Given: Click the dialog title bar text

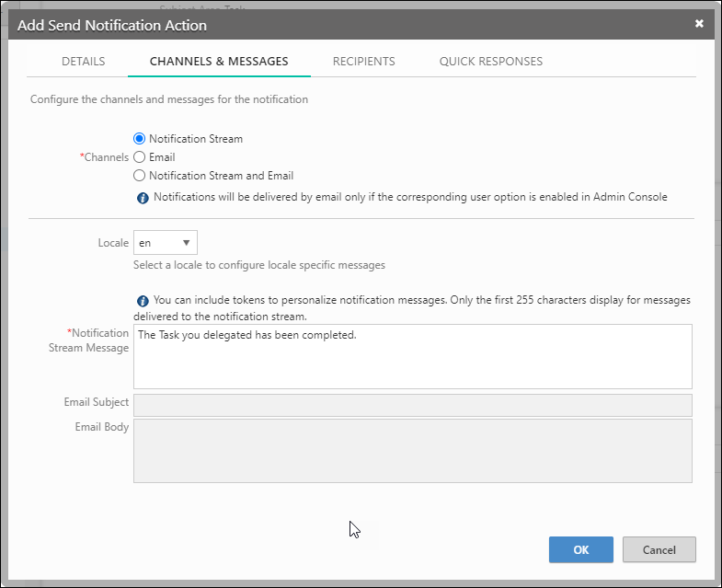Looking at the screenshot, I should pos(112,25).
